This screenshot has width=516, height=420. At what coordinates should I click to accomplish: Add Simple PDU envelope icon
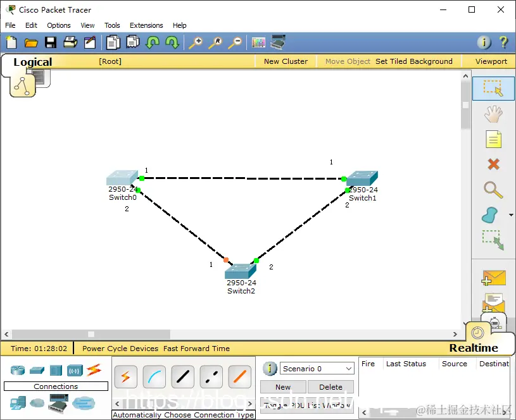point(493,278)
